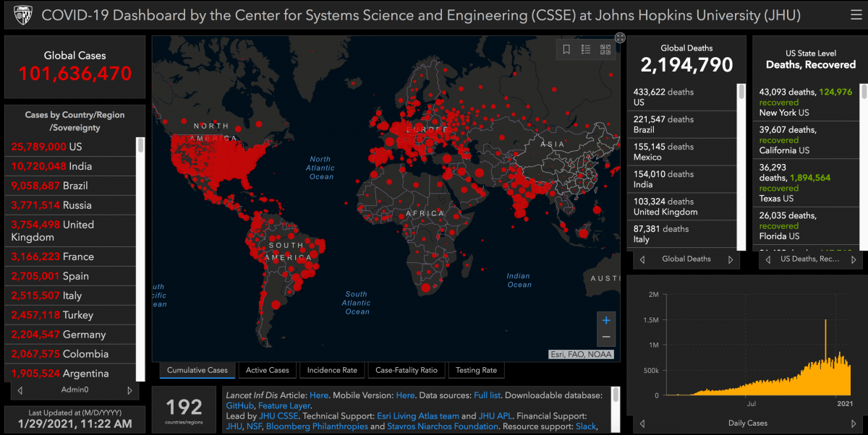
Task: Open the Feature Layer link
Action: pyautogui.click(x=284, y=406)
